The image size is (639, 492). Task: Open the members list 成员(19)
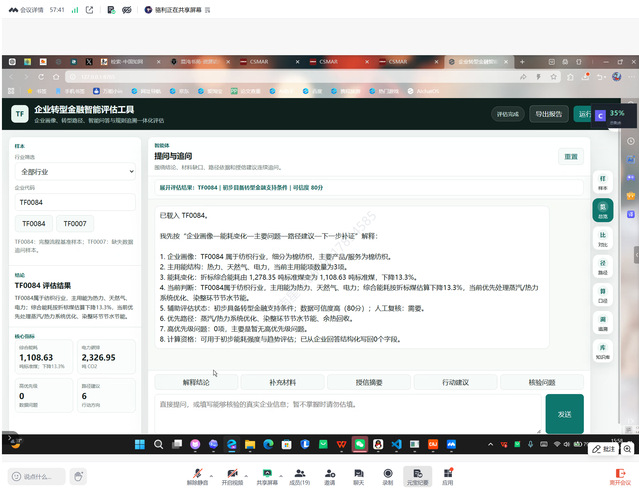pyautogui.click(x=300, y=476)
